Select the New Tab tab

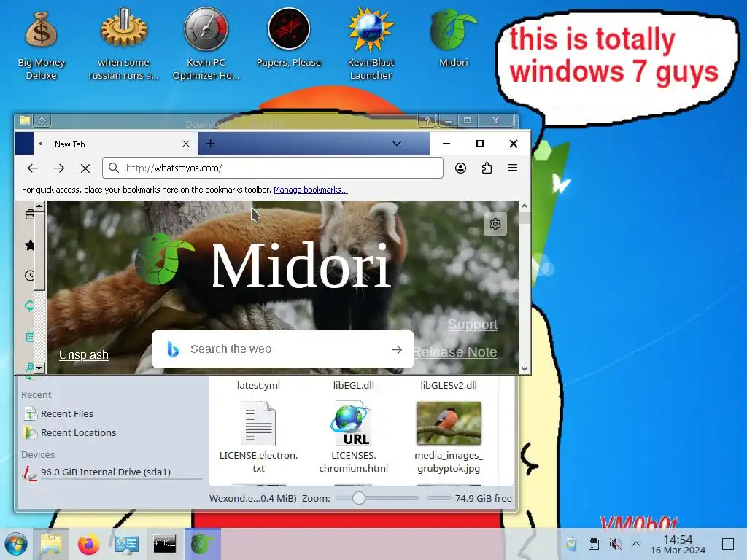[115, 144]
